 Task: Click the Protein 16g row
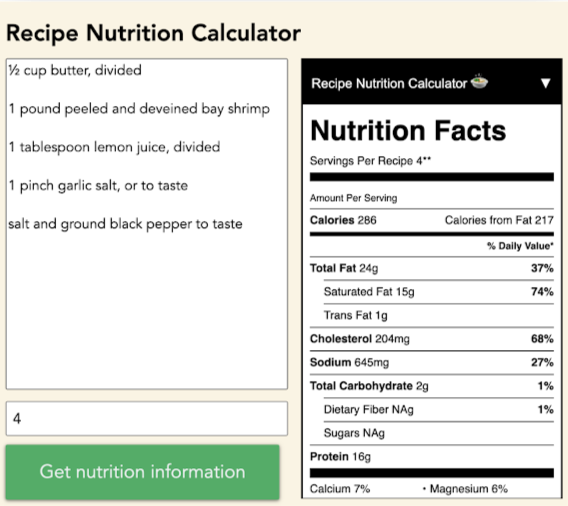[x=432, y=457]
